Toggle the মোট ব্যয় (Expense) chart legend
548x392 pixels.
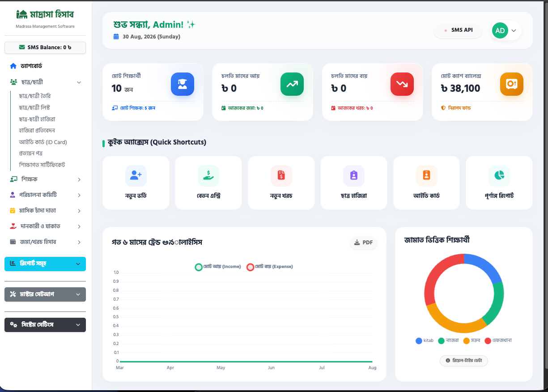pos(270,267)
